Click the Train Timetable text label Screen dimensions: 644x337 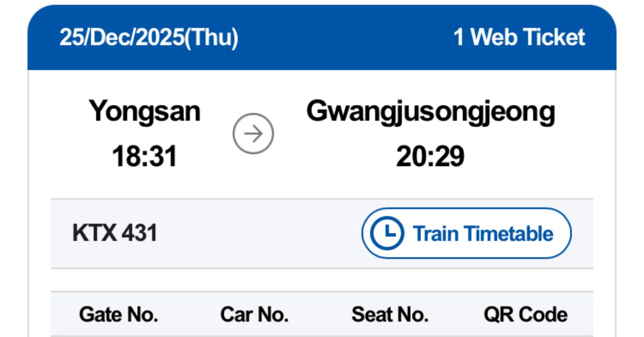(x=483, y=234)
